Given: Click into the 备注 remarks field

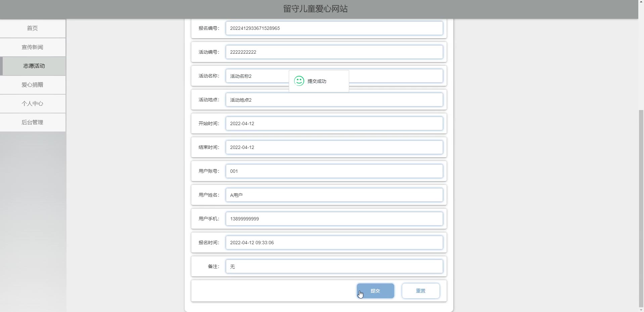Looking at the screenshot, I should (x=334, y=266).
